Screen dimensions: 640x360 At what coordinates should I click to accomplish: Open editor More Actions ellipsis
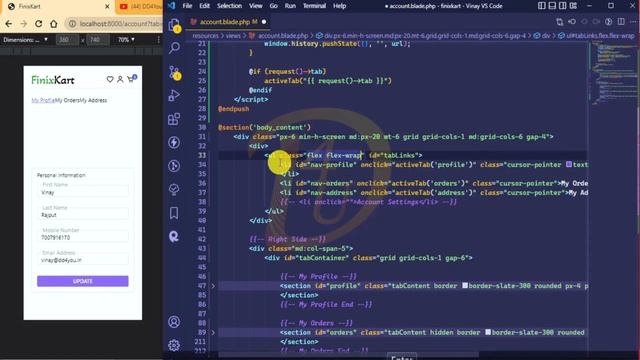point(633,22)
